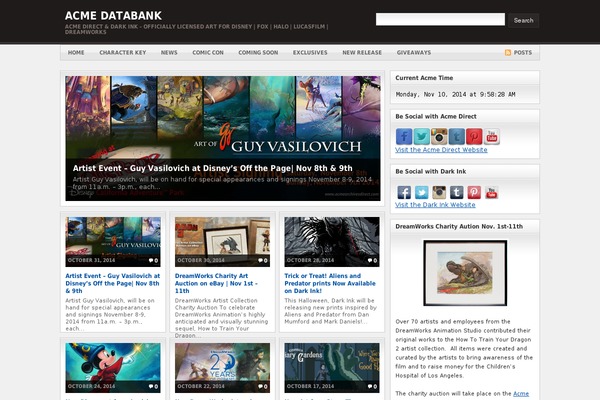Select the Giveaways menu item
The width and height of the screenshot is (600, 400).
click(x=414, y=52)
